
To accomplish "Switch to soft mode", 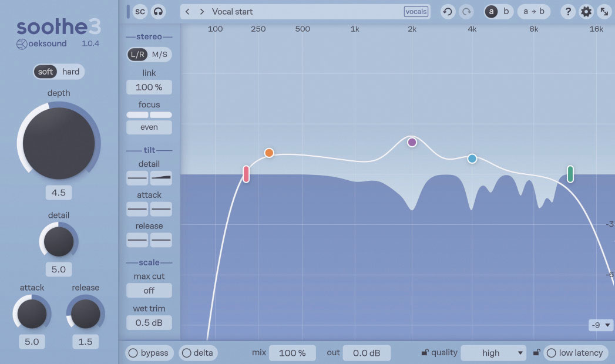I will click(x=45, y=72).
